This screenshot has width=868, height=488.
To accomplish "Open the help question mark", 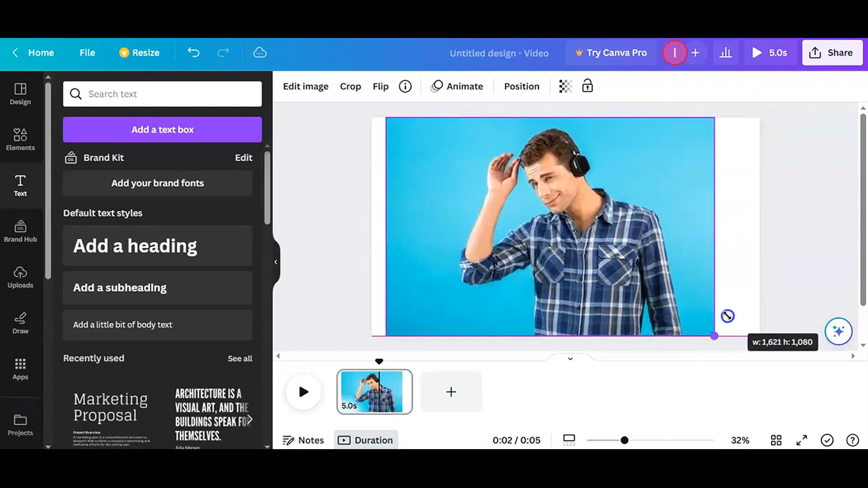I will 853,440.
